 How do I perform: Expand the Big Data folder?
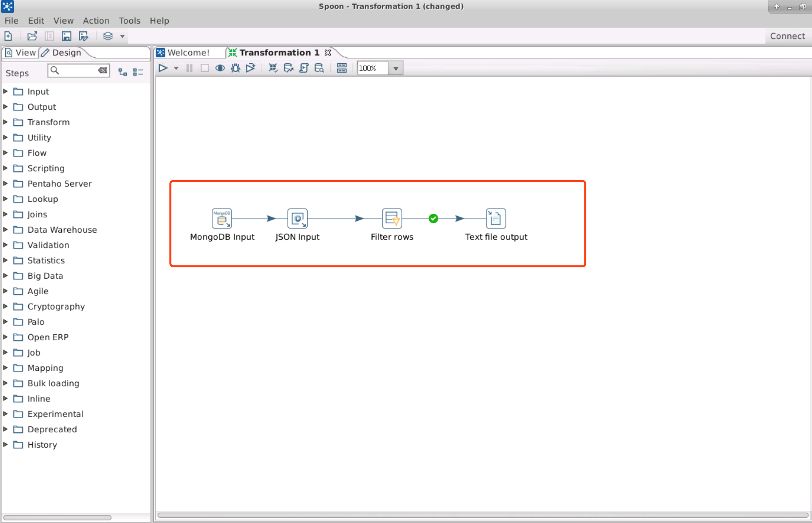tap(6, 275)
